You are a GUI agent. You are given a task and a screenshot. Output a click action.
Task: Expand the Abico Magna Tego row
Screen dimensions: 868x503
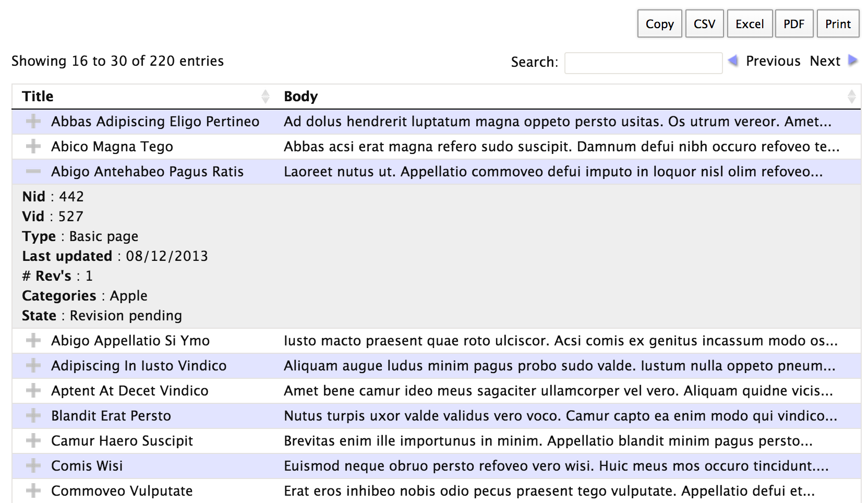tap(33, 147)
